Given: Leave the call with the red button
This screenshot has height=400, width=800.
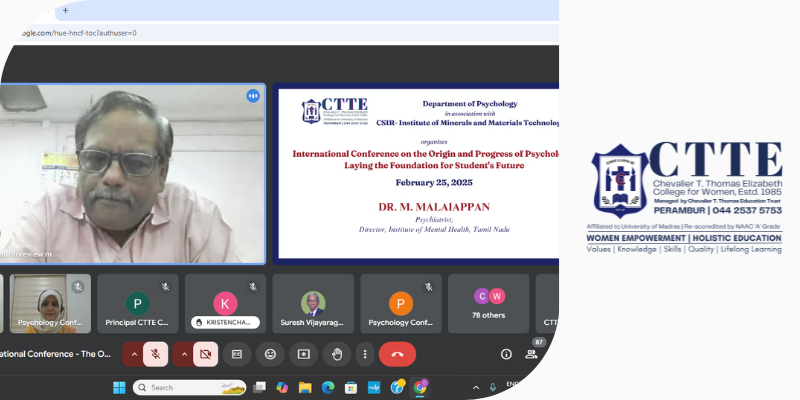Looking at the screenshot, I should tap(397, 354).
